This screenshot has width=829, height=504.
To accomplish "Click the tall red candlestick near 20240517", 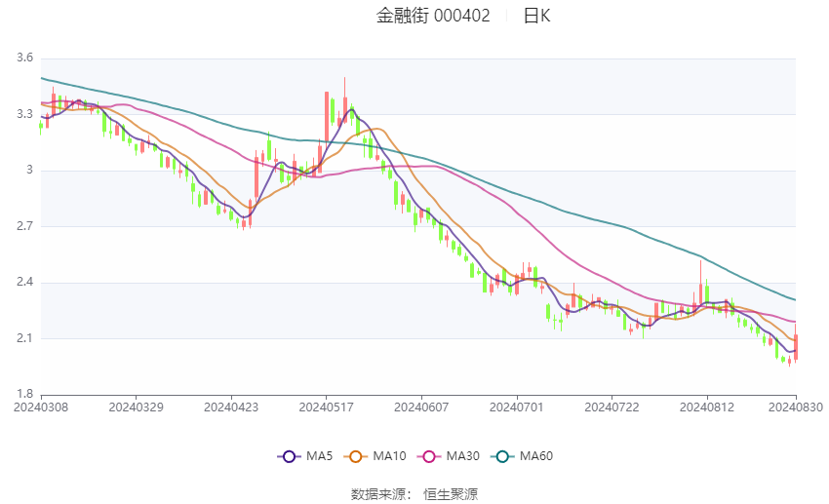I will click(x=327, y=119).
